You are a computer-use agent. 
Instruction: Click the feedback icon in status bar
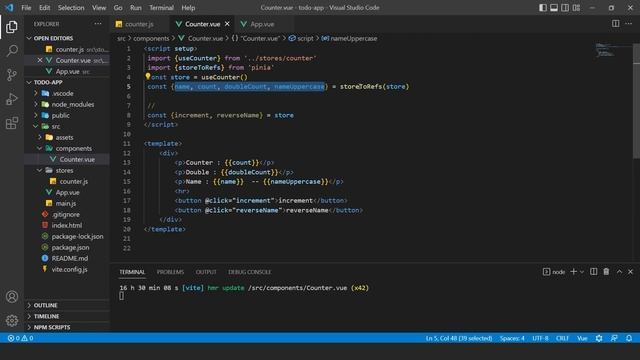click(x=614, y=338)
